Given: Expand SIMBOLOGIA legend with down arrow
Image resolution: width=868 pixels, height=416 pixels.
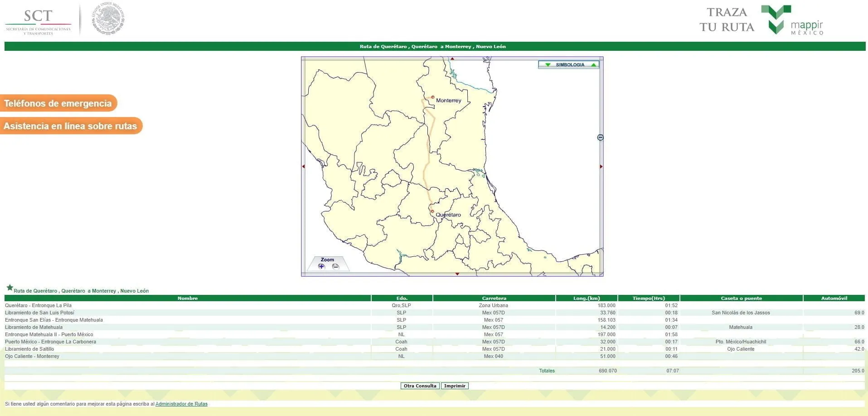Looking at the screenshot, I should [x=548, y=65].
